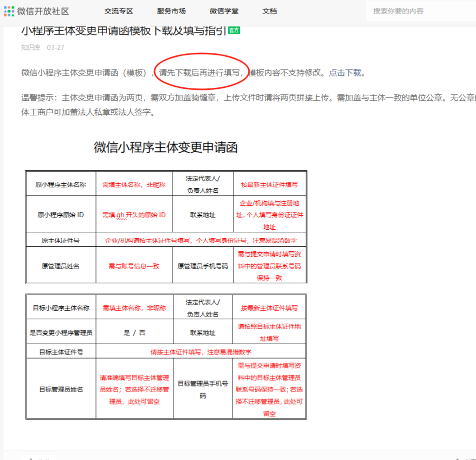Screen dimensions: 476x460
Task: Open the 文档 menu item
Action: pos(269,11)
